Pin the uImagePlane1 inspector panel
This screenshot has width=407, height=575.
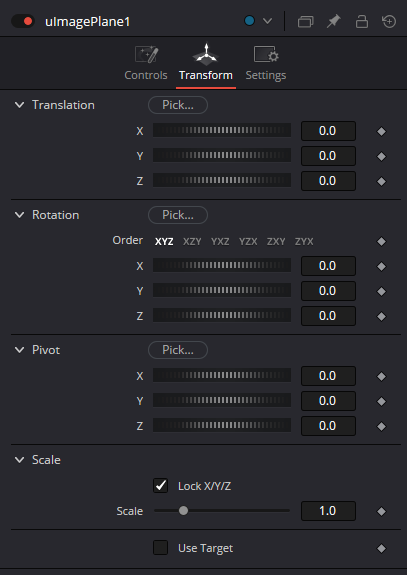coord(334,21)
